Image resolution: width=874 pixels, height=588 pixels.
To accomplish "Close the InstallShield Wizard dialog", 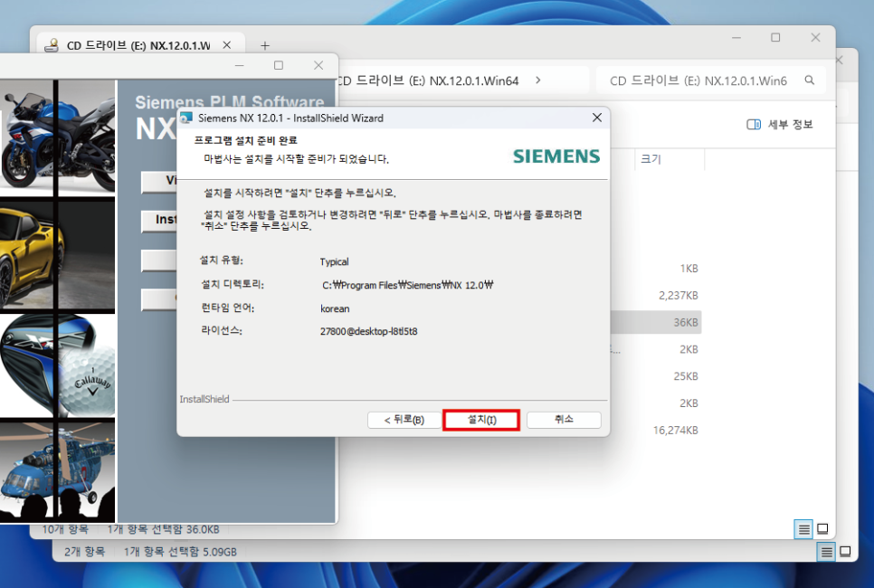I will click(597, 118).
